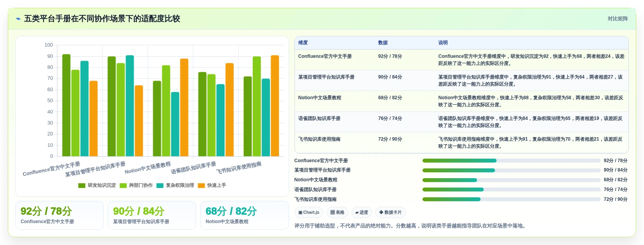Hide the 复杂权限治理 series via legend
This screenshot has width=644, height=245.
[x=175, y=185]
